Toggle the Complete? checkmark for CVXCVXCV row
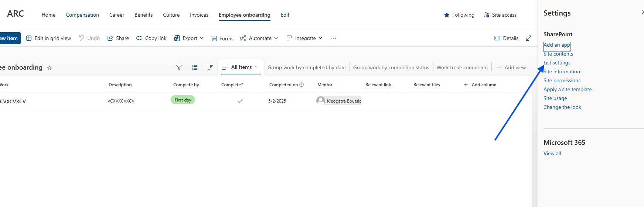The image size is (644, 207). (241, 101)
